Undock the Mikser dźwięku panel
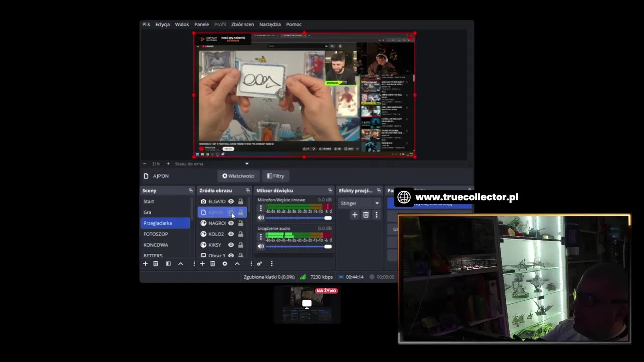 (330, 190)
